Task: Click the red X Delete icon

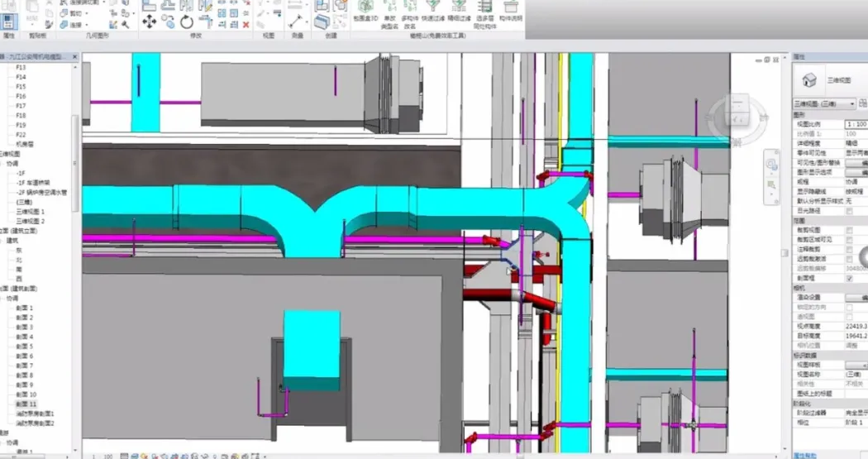Action: click(246, 24)
